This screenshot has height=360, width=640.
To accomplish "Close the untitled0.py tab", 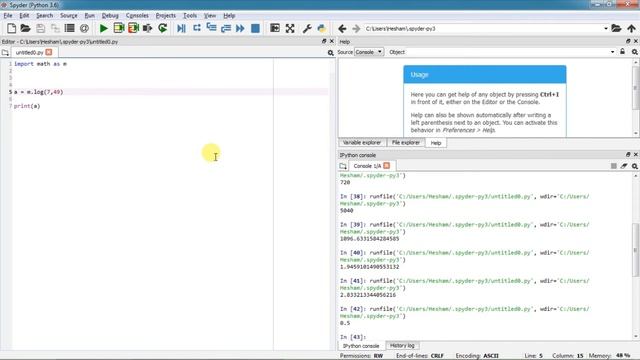I will (x=49, y=52).
